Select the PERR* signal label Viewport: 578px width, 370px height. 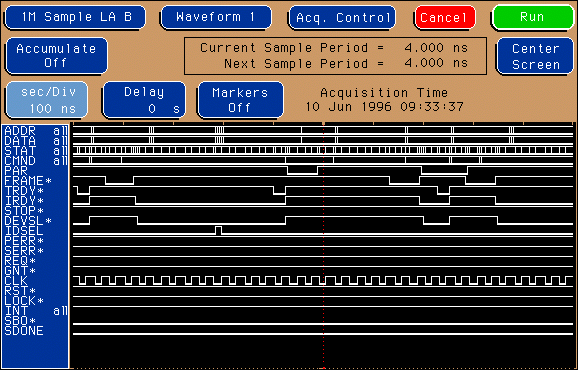24,241
